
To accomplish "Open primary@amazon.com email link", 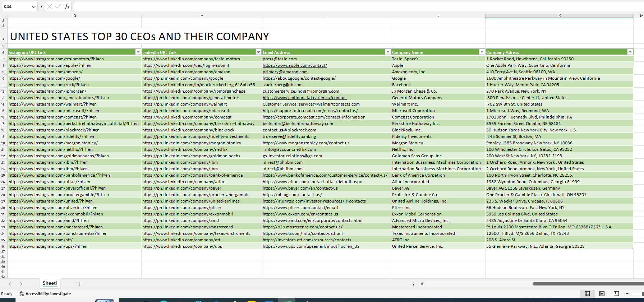I will click(285, 72).
